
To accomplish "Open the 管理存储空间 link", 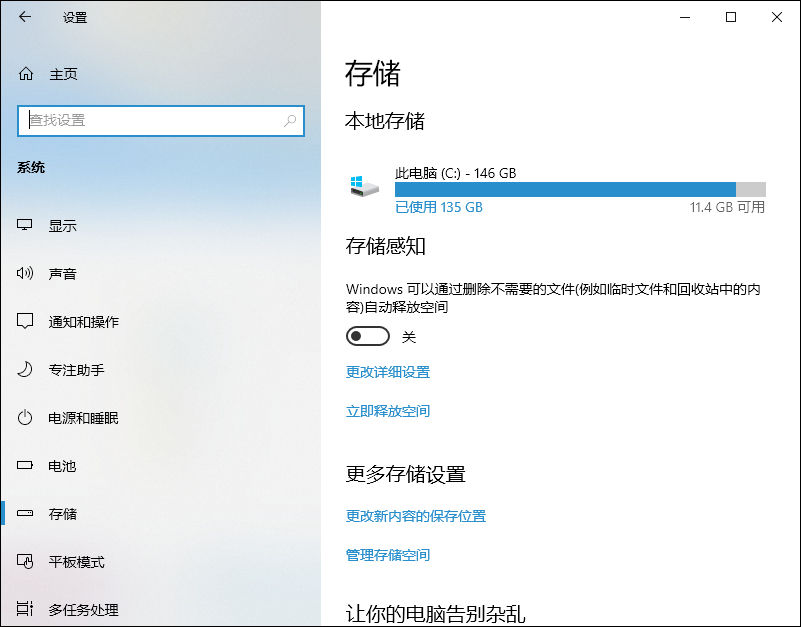I will (x=388, y=555).
